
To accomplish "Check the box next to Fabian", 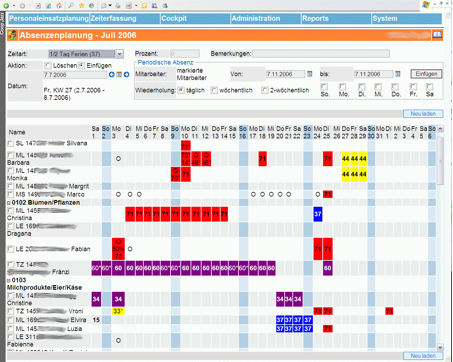I will click(11, 249).
